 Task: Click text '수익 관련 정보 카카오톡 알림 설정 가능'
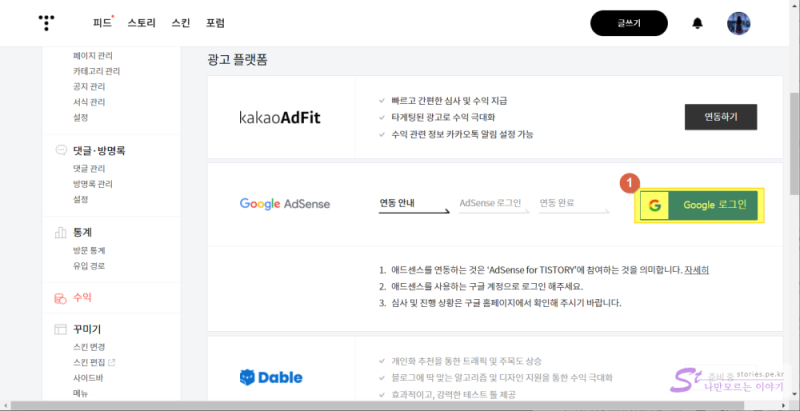[462, 135]
